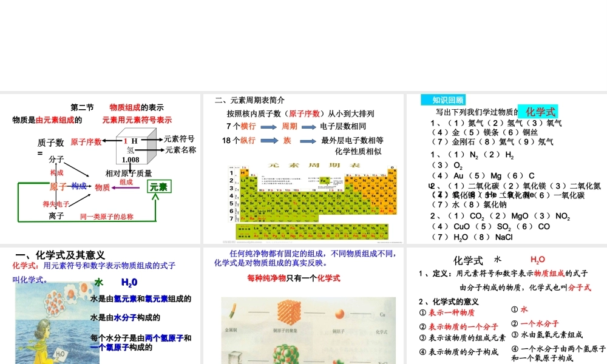607x364 pixels.
Task: Select the periodic table image 元素周期表
Action: 313,202
